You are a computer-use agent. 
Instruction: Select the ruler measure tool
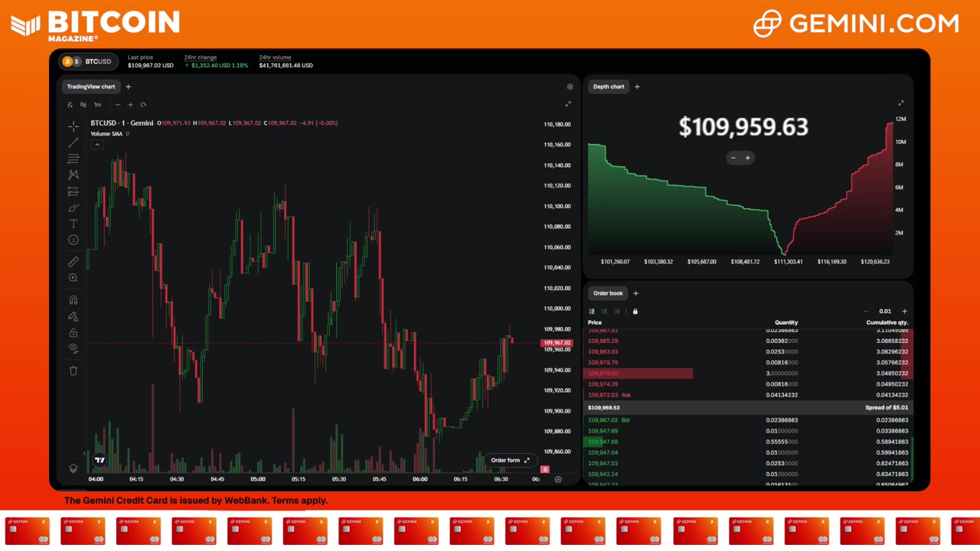(x=73, y=262)
